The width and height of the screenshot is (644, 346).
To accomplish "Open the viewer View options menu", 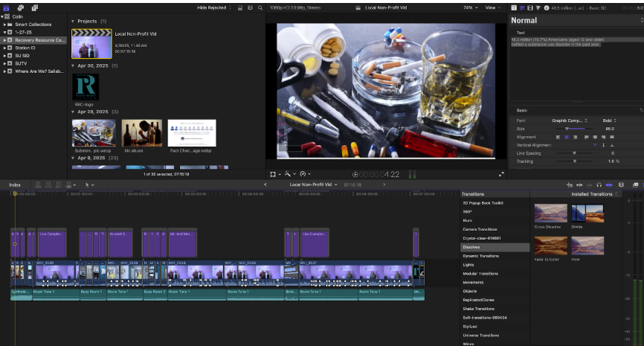I will click(x=492, y=7).
